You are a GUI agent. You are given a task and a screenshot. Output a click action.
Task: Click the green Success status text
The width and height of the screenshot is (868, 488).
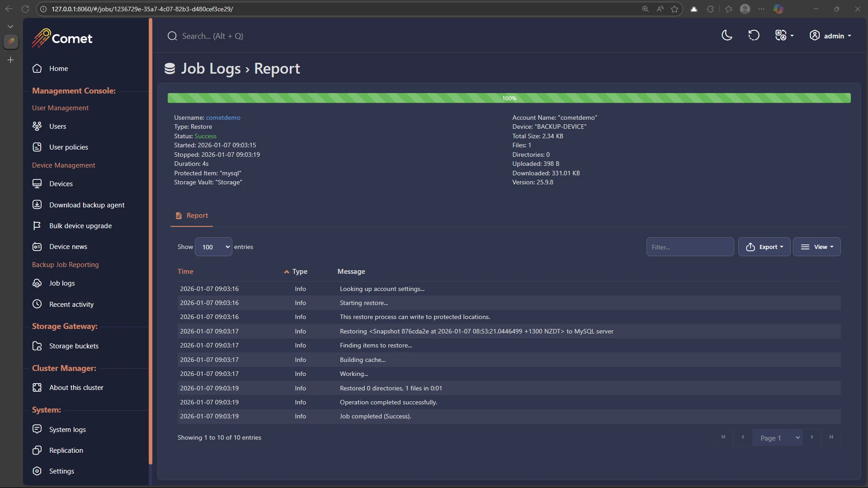click(205, 136)
